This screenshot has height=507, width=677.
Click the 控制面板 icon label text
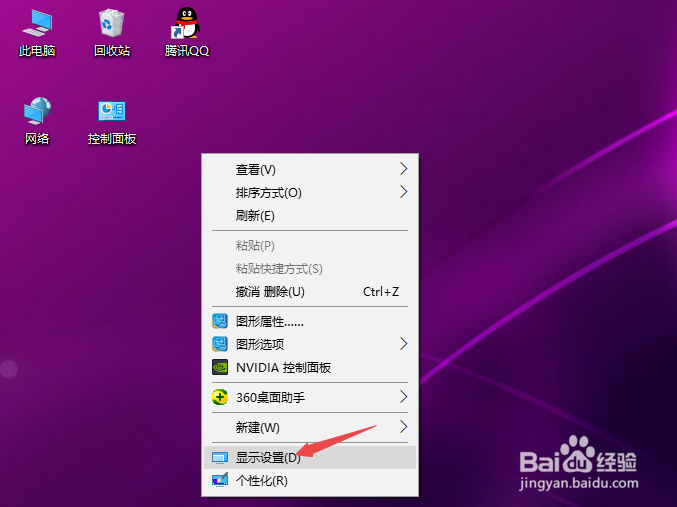click(x=112, y=139)
